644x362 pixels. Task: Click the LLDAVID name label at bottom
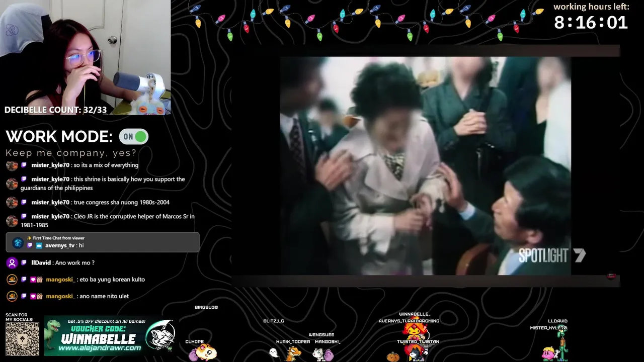click(558, 321)
